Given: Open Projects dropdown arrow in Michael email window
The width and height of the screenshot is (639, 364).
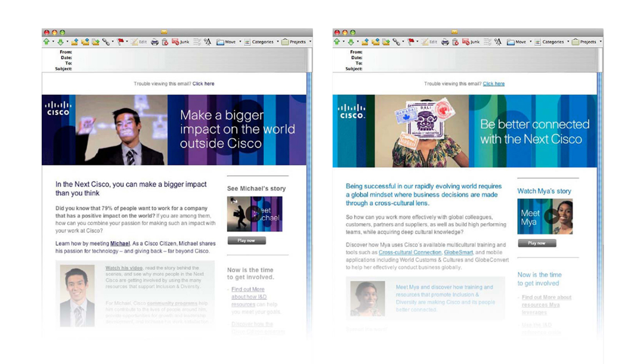Looking at the screenshot, I should (x=310, y=42).
